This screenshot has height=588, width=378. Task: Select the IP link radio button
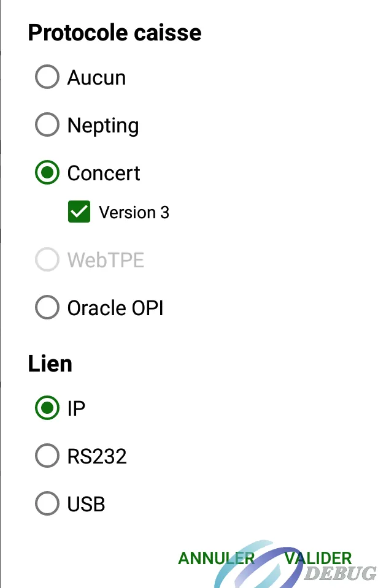pos(47,408)
